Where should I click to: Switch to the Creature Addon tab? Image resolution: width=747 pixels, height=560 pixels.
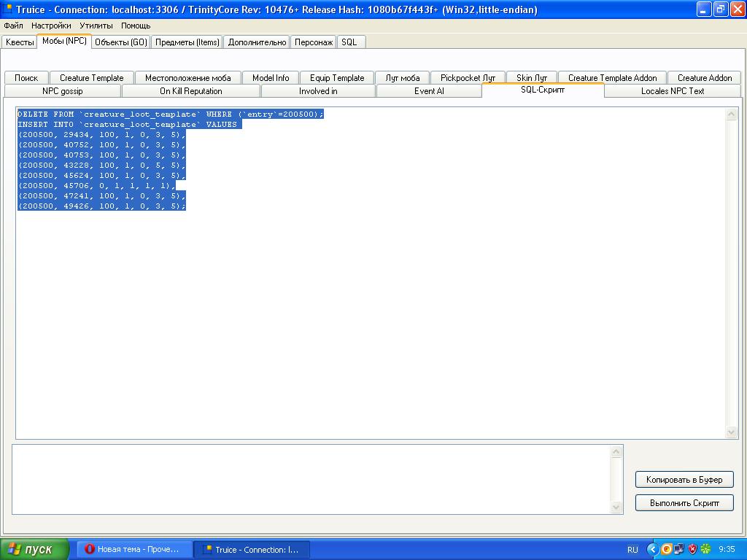coord(705,77)
